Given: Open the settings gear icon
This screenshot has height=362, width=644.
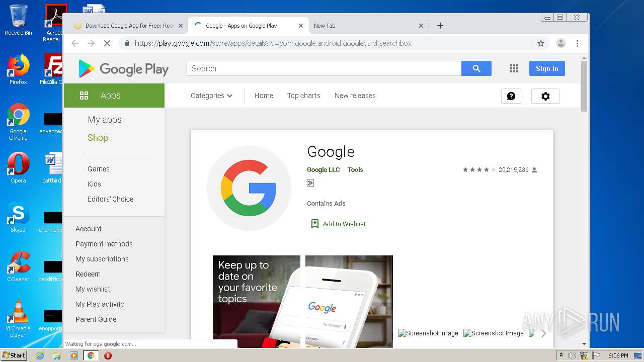Looking at the screenshot, I should coord(545,96).
